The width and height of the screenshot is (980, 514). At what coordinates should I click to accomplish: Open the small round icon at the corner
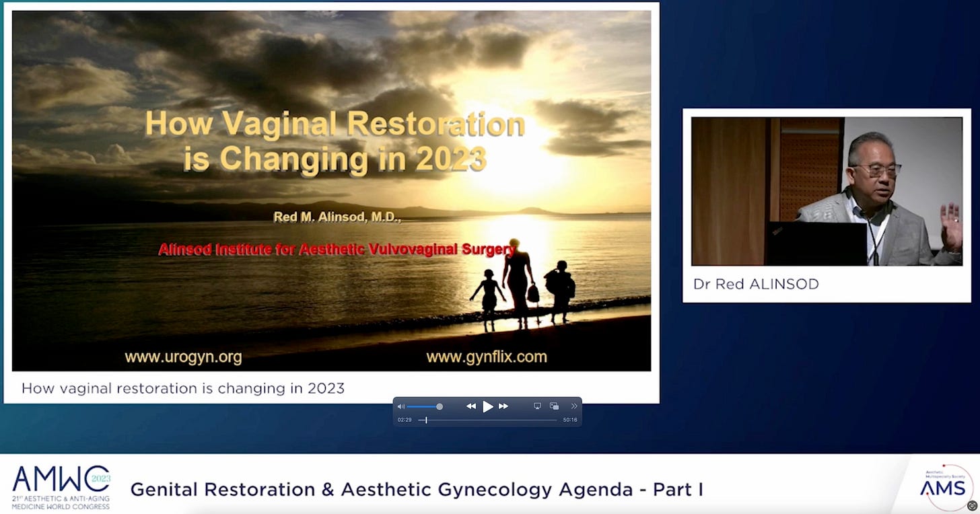pos(972,505)
